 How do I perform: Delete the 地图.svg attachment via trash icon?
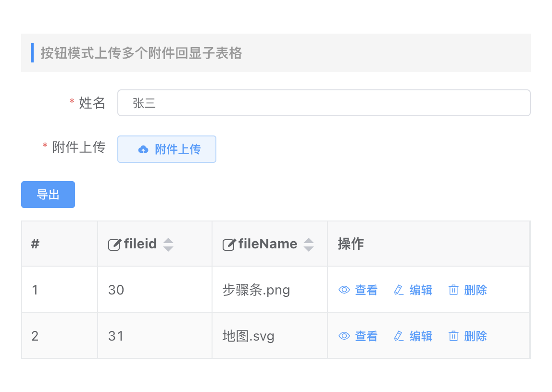[453, 336]
